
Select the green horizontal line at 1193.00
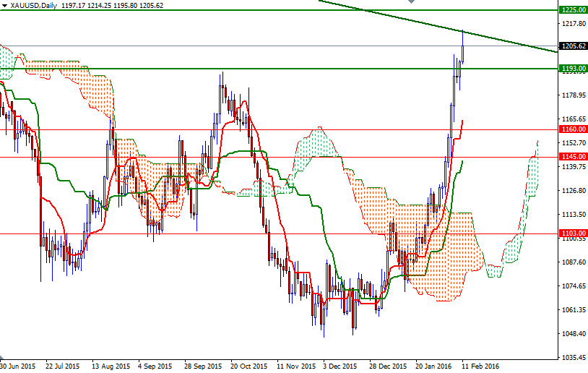pyautogui.click(x=279, y=69)
